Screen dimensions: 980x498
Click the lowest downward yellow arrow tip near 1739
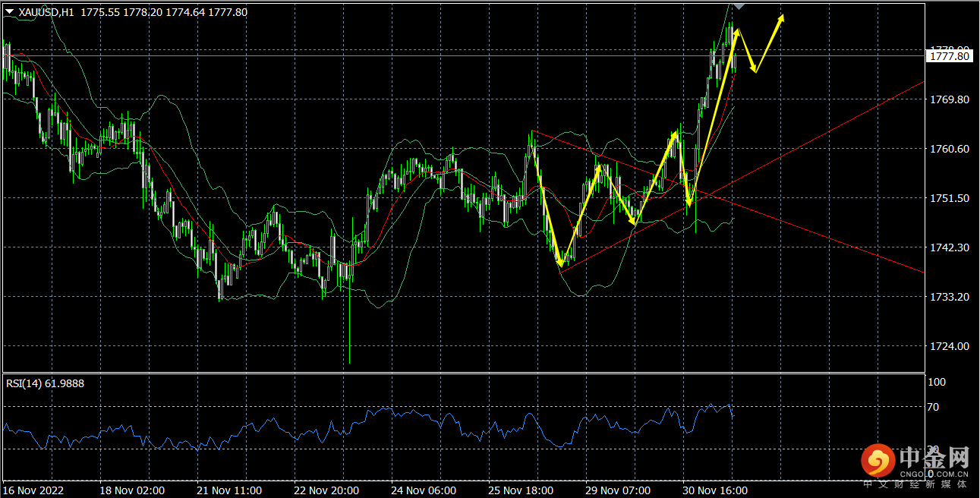pyautogui.click(x=560, y=263)
